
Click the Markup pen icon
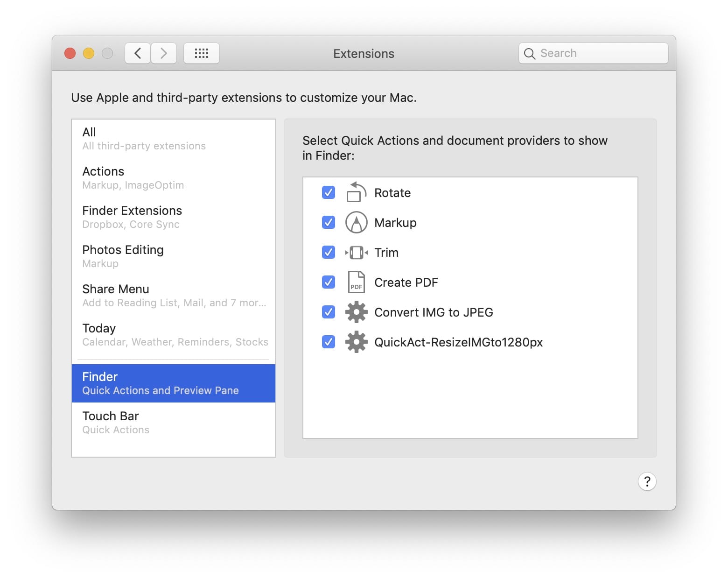click(356, 222)
